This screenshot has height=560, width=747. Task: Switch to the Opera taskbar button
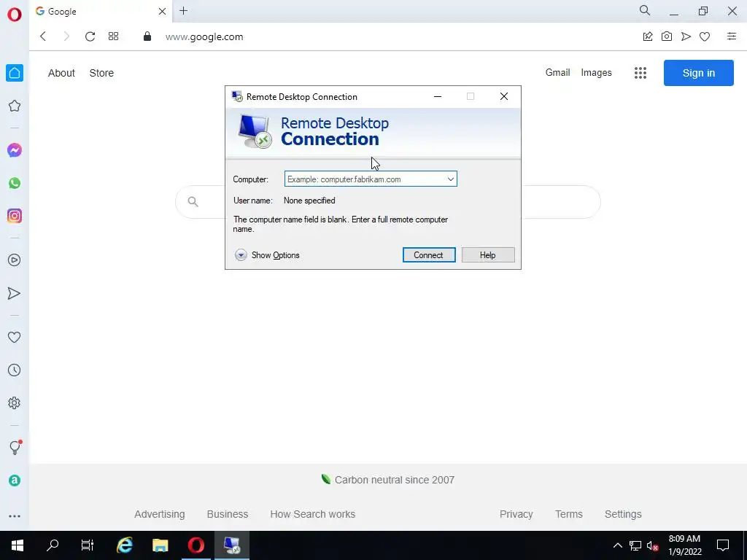point(196,545)
